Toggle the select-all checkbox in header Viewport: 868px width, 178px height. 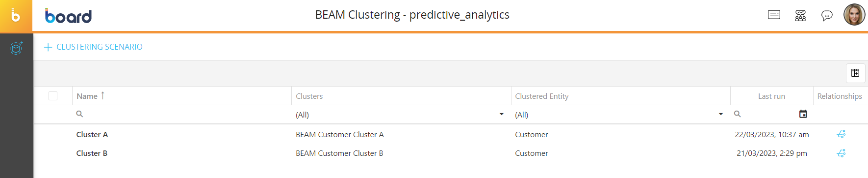coord(53,96)
